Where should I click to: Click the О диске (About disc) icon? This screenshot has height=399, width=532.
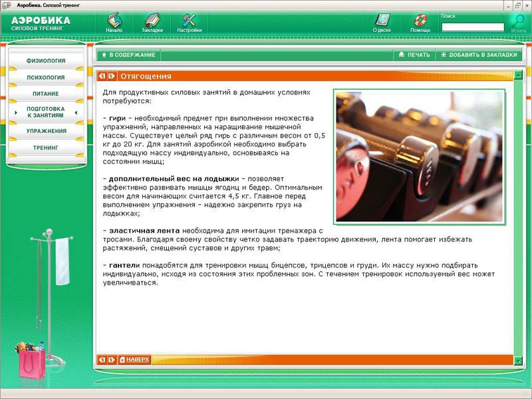click(x=382, y=20)
